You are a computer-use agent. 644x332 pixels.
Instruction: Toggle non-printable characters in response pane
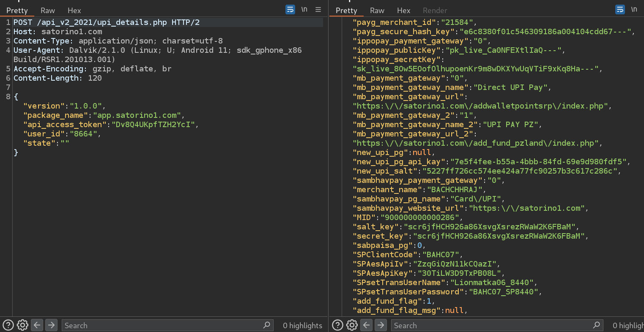[634, 10]
